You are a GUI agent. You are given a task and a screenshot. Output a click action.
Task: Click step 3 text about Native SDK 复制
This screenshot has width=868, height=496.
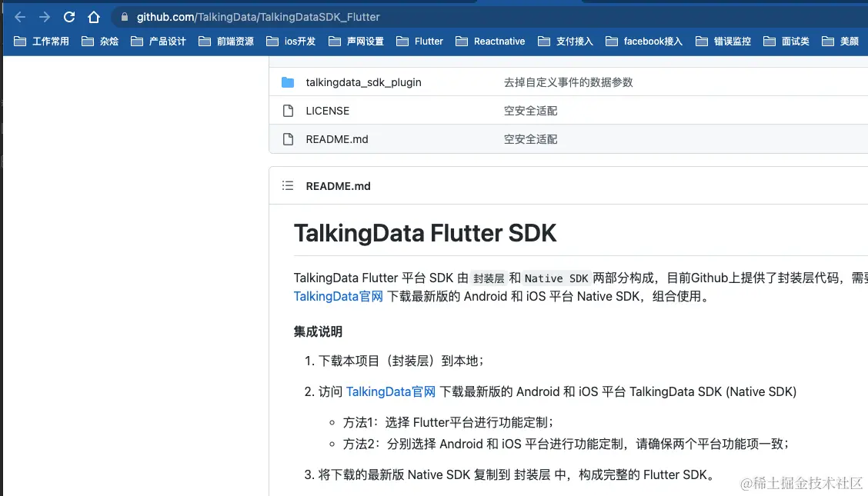(518, 475)
